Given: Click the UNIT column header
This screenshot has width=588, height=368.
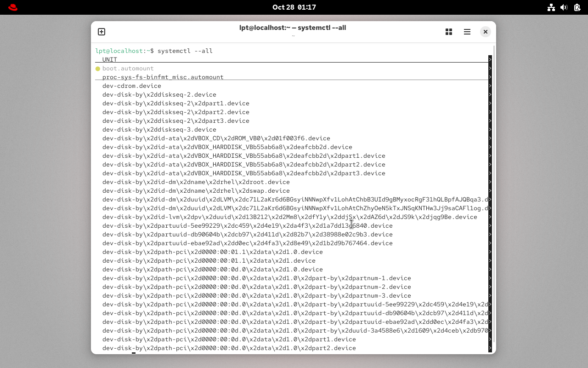Looking at the screenshot, I should pos(110,59).
